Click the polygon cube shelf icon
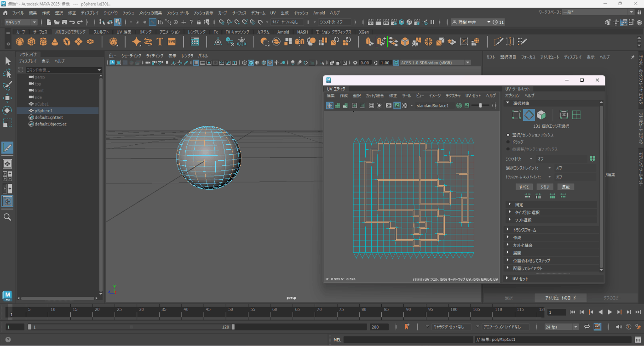This screenshot has height=346, width=644. pyautogui.click(x=31, y=42)
